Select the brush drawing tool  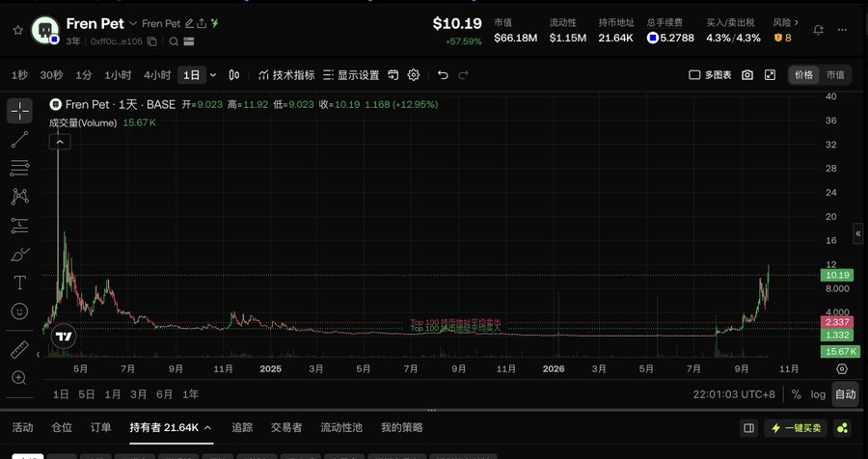(19, 255)
